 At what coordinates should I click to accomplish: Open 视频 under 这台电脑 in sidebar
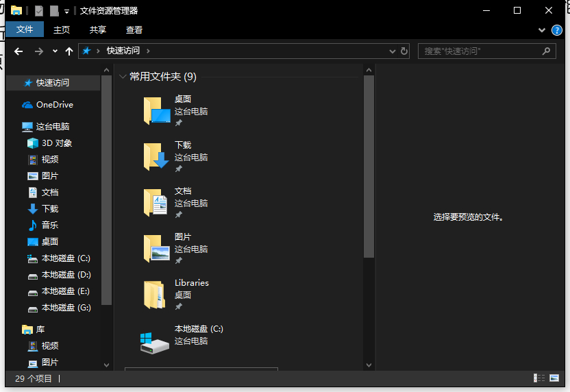click(x=50, y=160)
